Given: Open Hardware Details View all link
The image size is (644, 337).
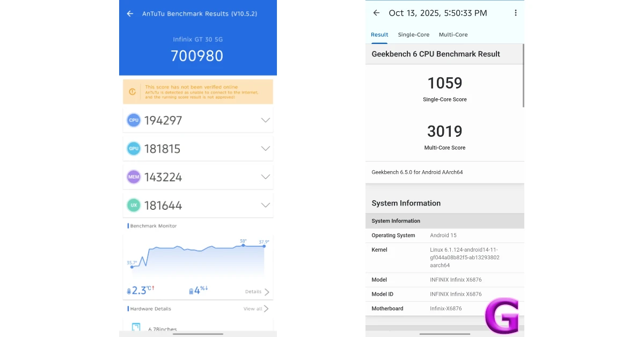Looking at the screenshot, I should pyautogui.click(x=256, y=309).
